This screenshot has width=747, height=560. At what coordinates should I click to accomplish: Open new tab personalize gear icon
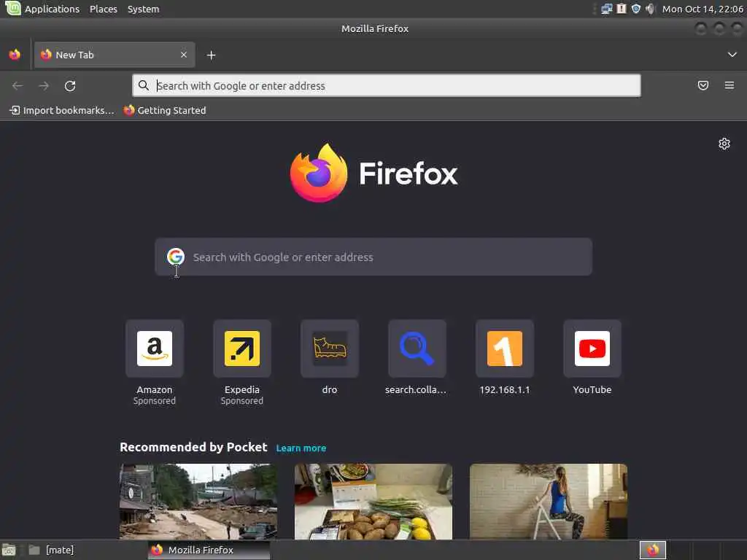(x=724, y=144)
